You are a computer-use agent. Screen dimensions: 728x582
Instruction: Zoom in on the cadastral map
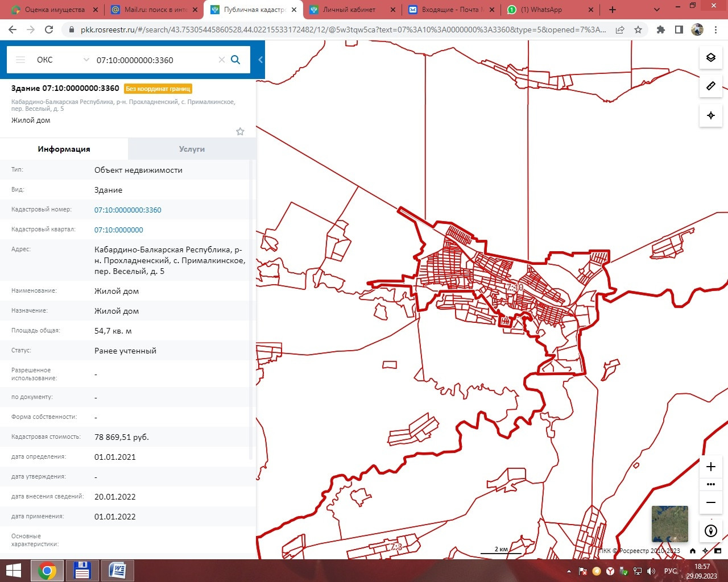click(x=710, y=467)
